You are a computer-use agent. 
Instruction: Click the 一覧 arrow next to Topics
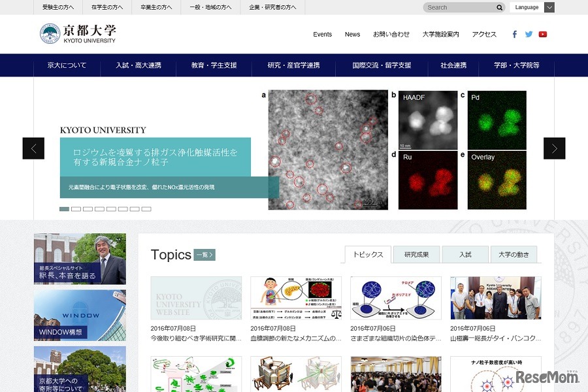point(203,255)
